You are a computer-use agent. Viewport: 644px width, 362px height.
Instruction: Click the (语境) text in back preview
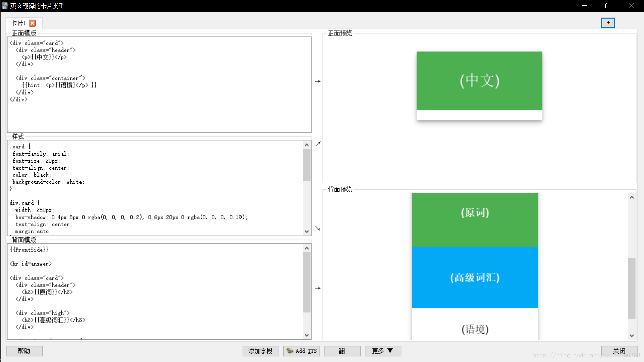[x=475, y=329]
